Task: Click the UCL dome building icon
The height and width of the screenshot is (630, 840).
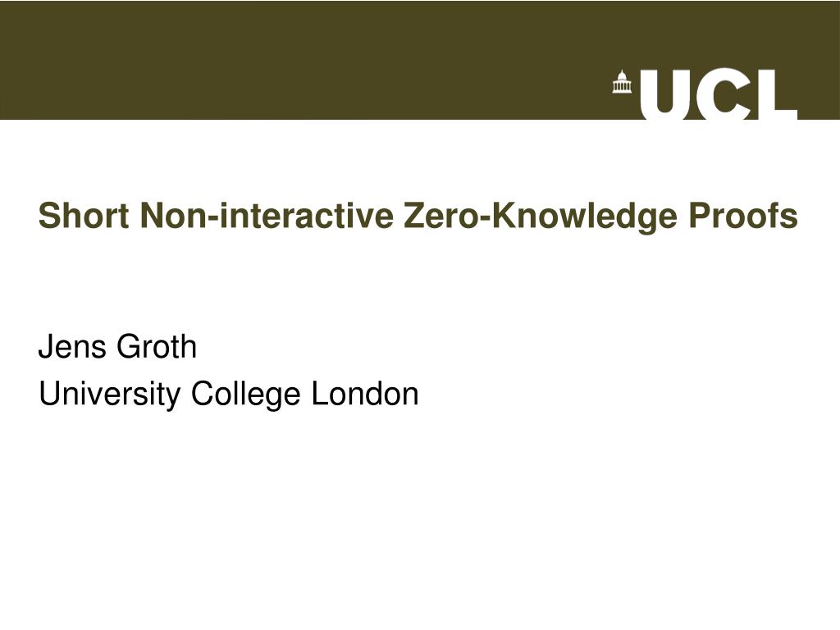Action: pos(622,82)
